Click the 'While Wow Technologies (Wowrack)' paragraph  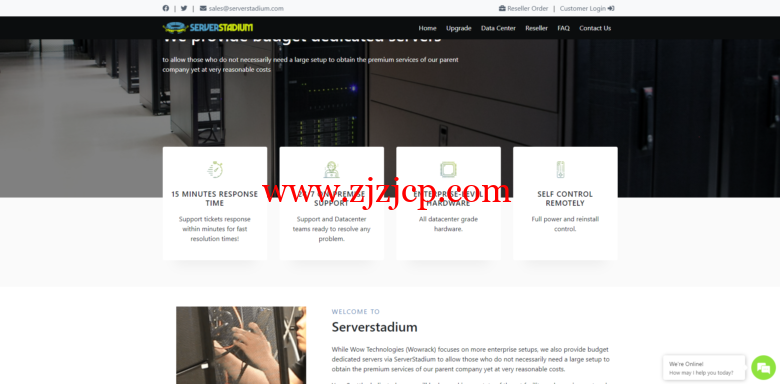coord(471,359)
